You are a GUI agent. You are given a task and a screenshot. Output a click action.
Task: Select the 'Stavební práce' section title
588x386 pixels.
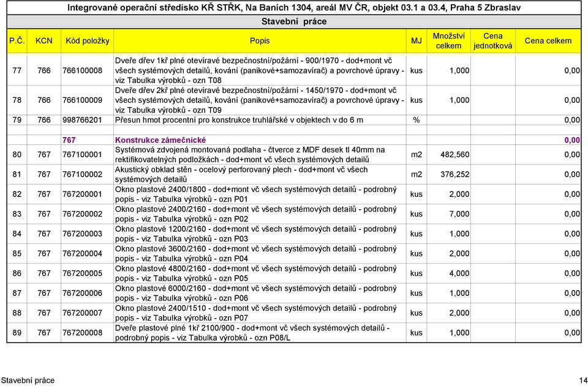(294, 21)
